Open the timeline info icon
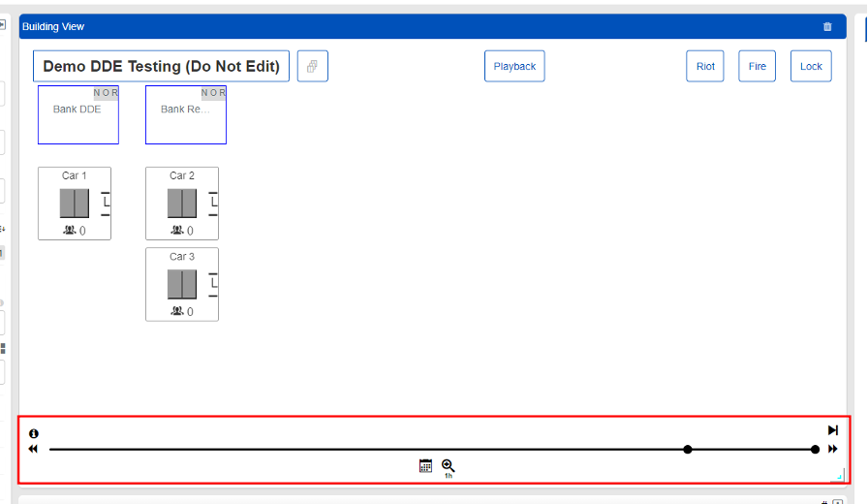Screen dimensions: 868x504 coord(34,434)
